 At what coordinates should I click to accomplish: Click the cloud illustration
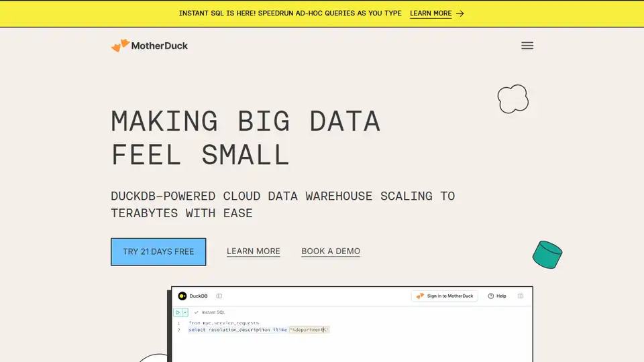[513, 99]
